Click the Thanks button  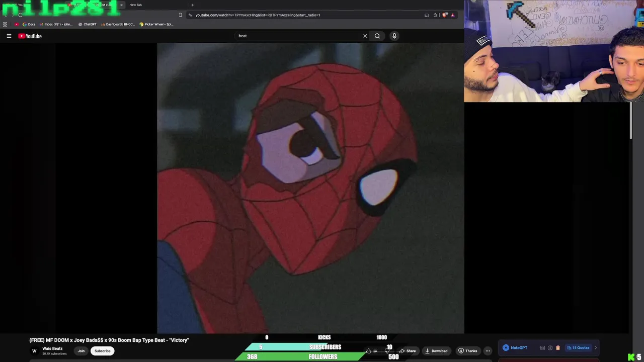[467, 351]
